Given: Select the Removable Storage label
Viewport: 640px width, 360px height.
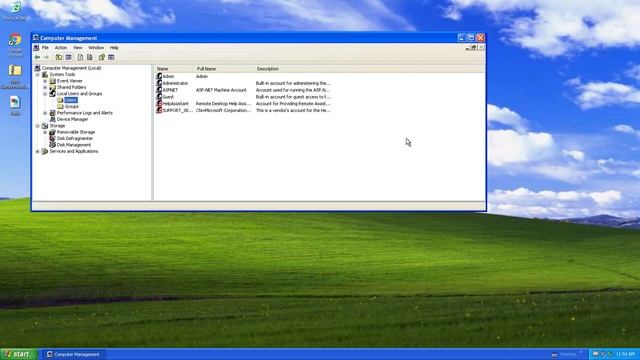Looking at the screenshot, I should tap(76, 132).
